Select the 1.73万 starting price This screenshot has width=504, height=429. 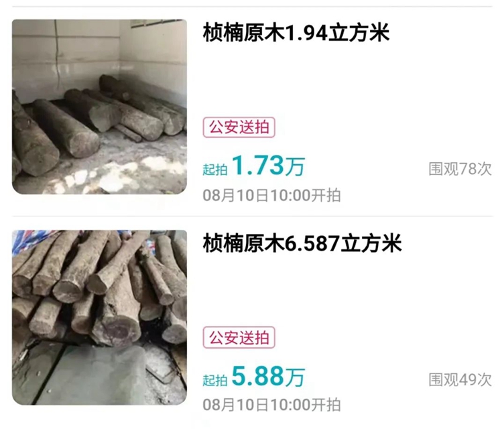click(x=268, y=166)
